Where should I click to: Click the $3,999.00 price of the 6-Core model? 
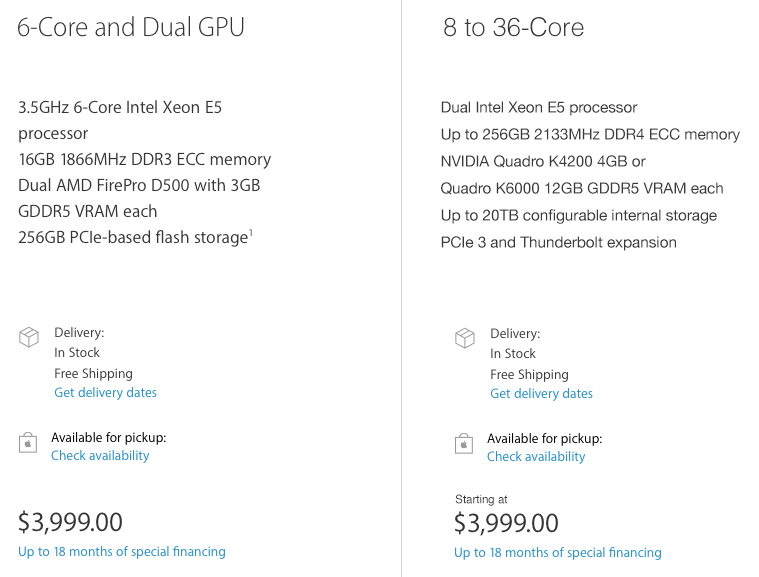70,522
